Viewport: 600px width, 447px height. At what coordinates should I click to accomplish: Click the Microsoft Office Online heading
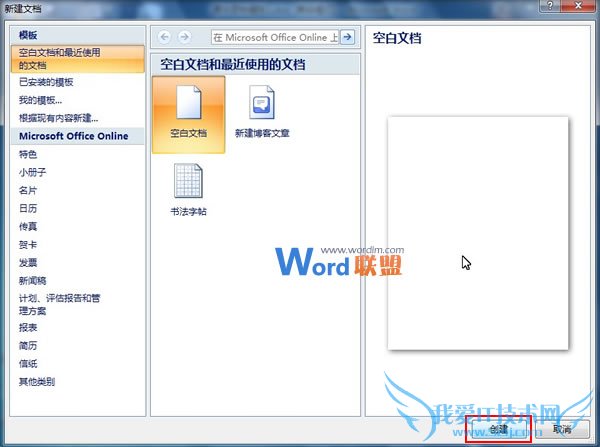[x=73, y=136]
